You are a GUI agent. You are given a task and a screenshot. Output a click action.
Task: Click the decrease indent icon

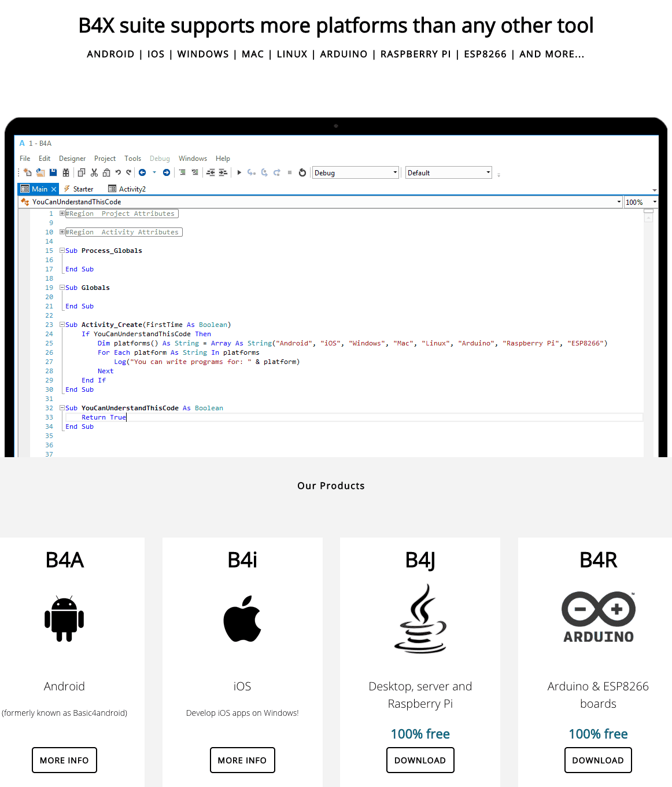pyautogui.click(x=211, y=172)
